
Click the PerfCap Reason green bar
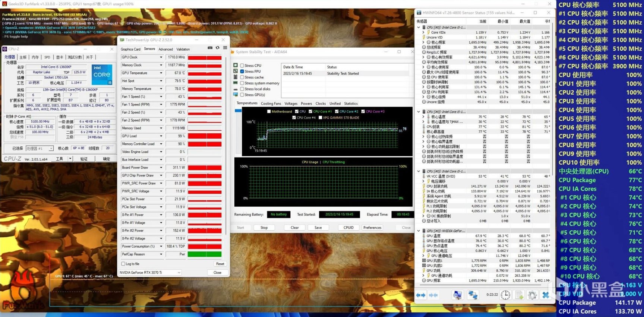pos(205,254)
